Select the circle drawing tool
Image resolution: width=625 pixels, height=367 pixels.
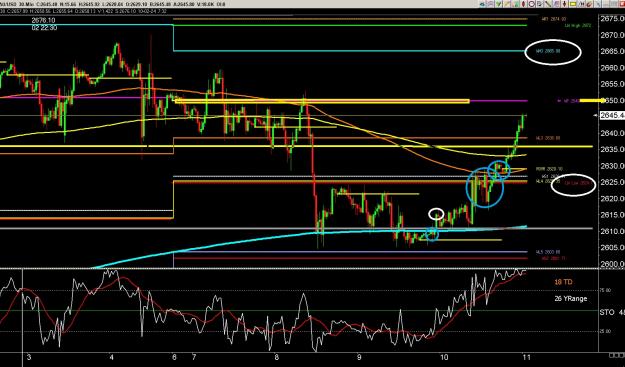click(x=531, y=4)
